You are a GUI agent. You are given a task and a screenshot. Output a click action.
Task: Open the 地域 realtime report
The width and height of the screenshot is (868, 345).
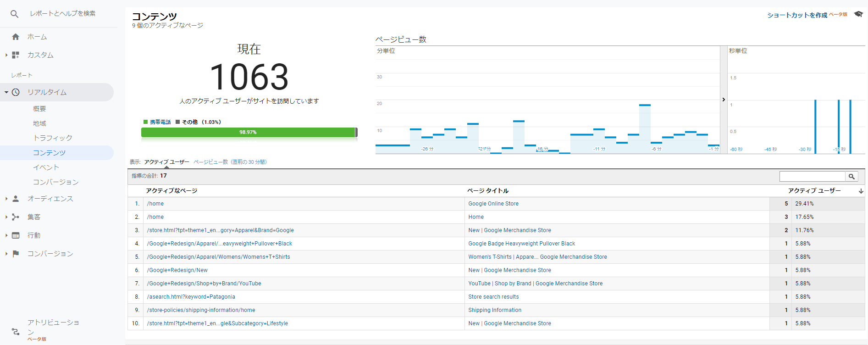click(x=39, y=123)
